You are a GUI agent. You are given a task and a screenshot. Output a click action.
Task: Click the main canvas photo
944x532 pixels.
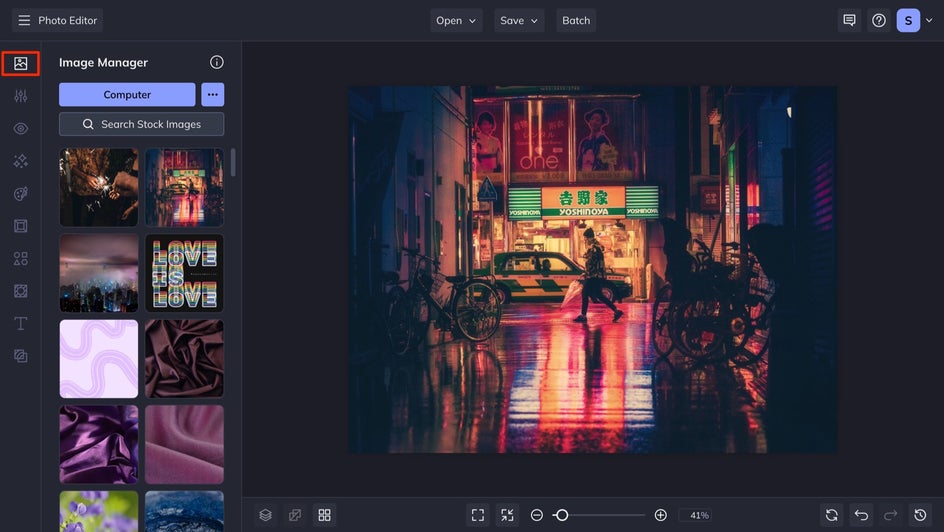pyautogui.click(x=593, y=269)
